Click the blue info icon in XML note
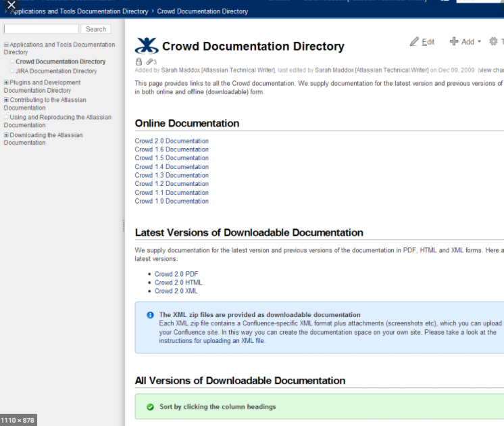Screen dimensions: 504x426 pos(150,315)
